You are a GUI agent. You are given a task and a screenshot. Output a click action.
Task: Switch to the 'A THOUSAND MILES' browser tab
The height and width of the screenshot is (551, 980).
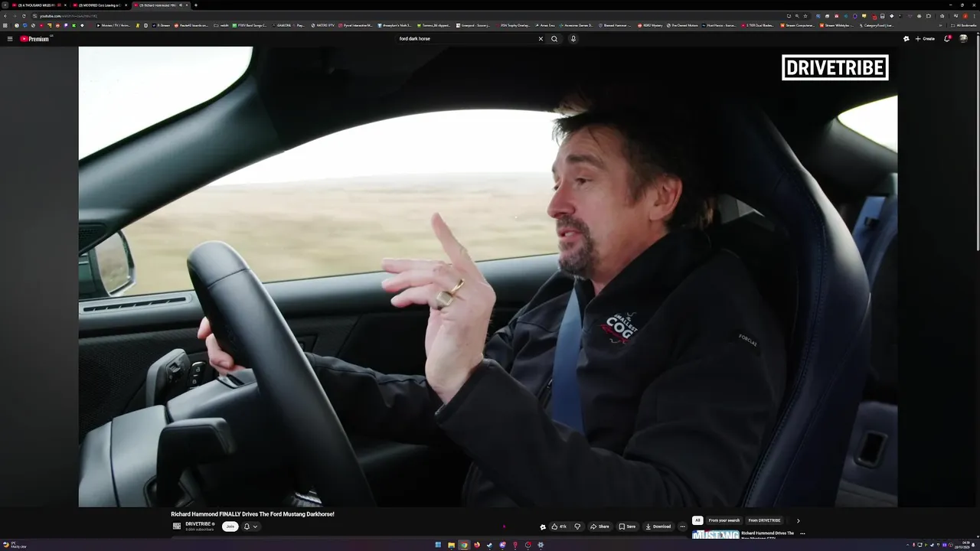coord(38,5)
